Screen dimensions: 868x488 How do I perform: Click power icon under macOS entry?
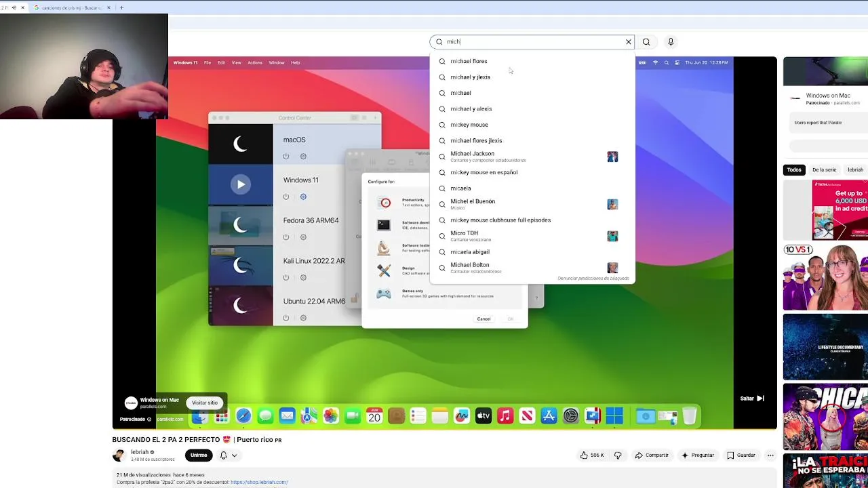point(285,157)
